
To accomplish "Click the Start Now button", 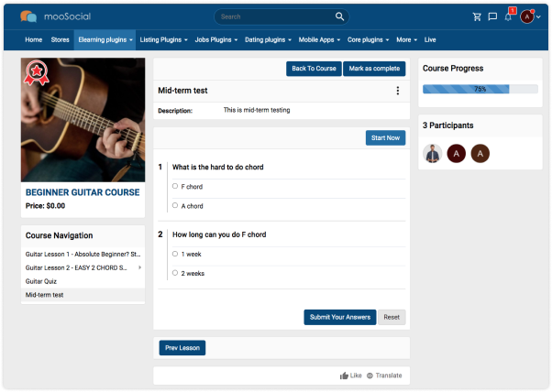I will (385, 137).
